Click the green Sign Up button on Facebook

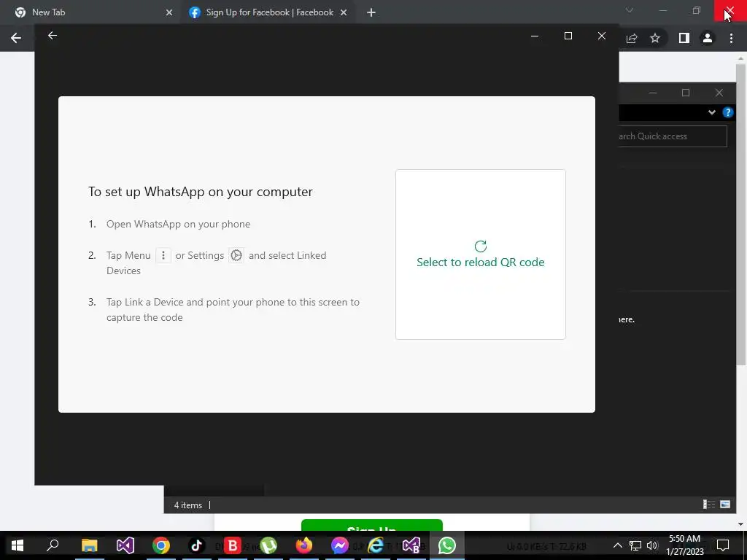click(371, 525)
